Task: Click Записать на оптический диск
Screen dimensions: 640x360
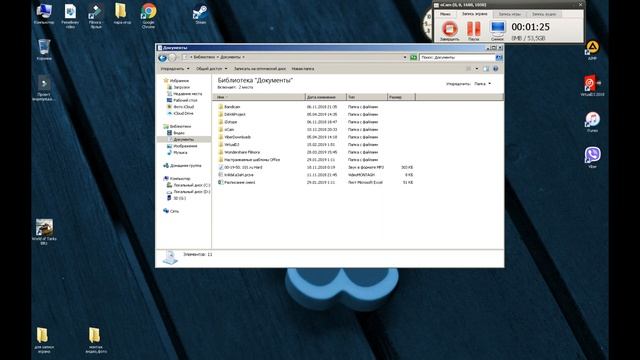Action: 260,69
